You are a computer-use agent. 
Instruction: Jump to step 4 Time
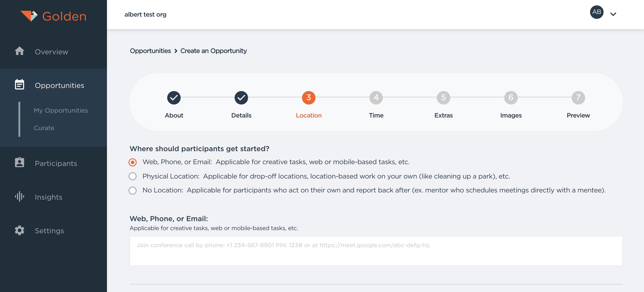376,98
